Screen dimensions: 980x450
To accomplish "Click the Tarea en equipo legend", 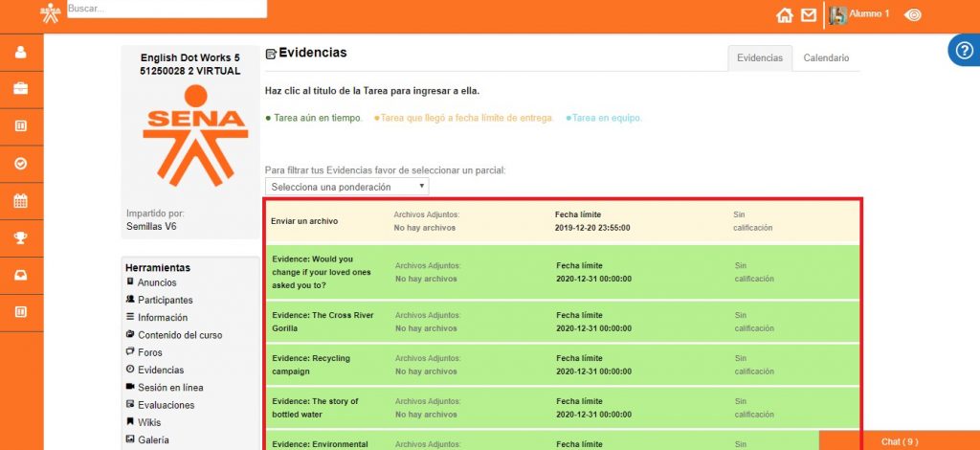I will 604,118.
